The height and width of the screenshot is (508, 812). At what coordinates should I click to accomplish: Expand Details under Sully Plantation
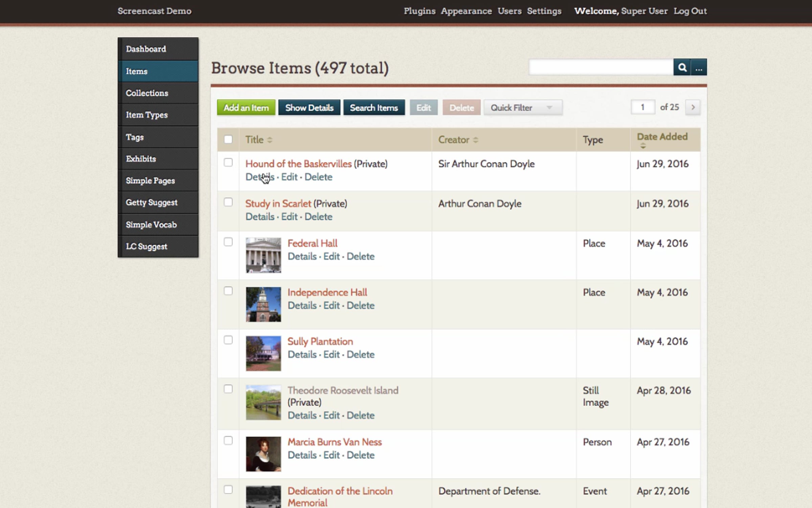pos(302,355)
